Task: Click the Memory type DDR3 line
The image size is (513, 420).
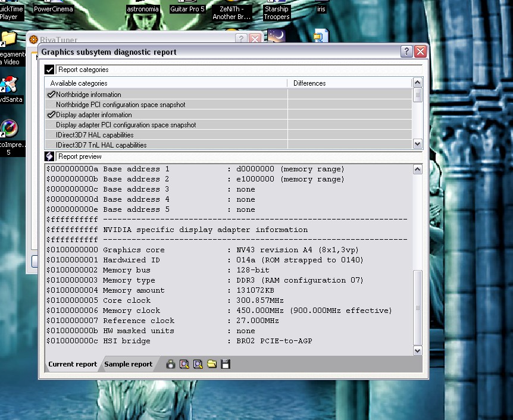Action: click(205, 280)
